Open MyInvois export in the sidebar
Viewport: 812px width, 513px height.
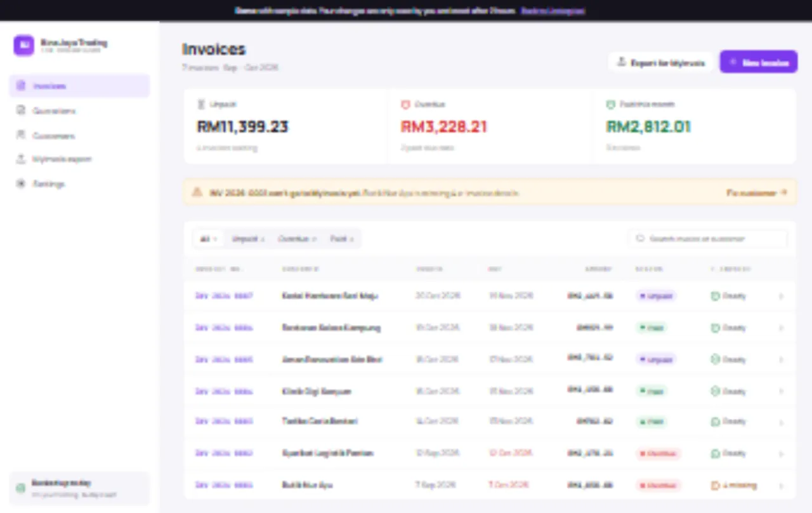[79, 159]
